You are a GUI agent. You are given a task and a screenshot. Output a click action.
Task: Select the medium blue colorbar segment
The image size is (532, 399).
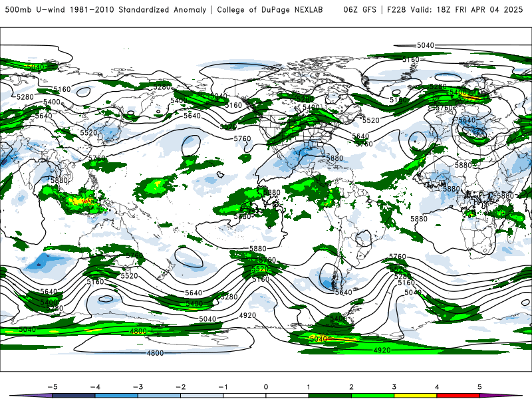click(116, 396)
